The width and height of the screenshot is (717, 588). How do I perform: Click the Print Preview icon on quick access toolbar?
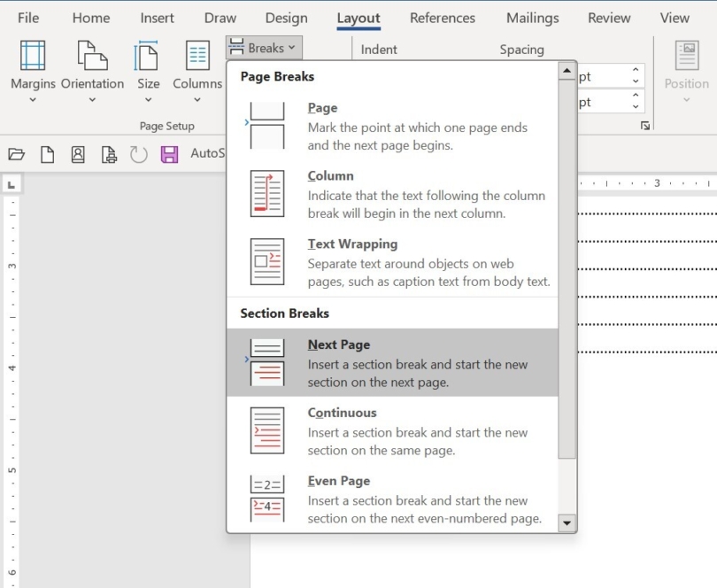coord(108,153)
